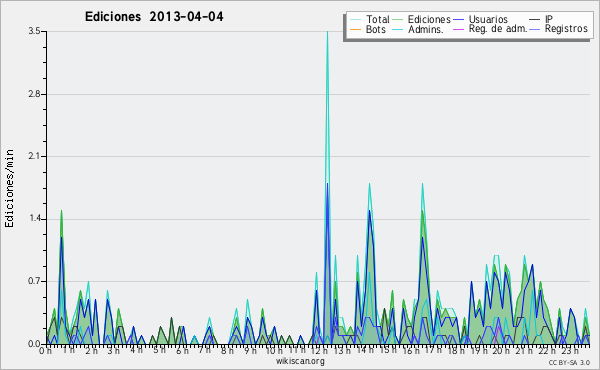Click the 8 h x-axis label
Screen dimensions: 600x370
coord(227,351)
